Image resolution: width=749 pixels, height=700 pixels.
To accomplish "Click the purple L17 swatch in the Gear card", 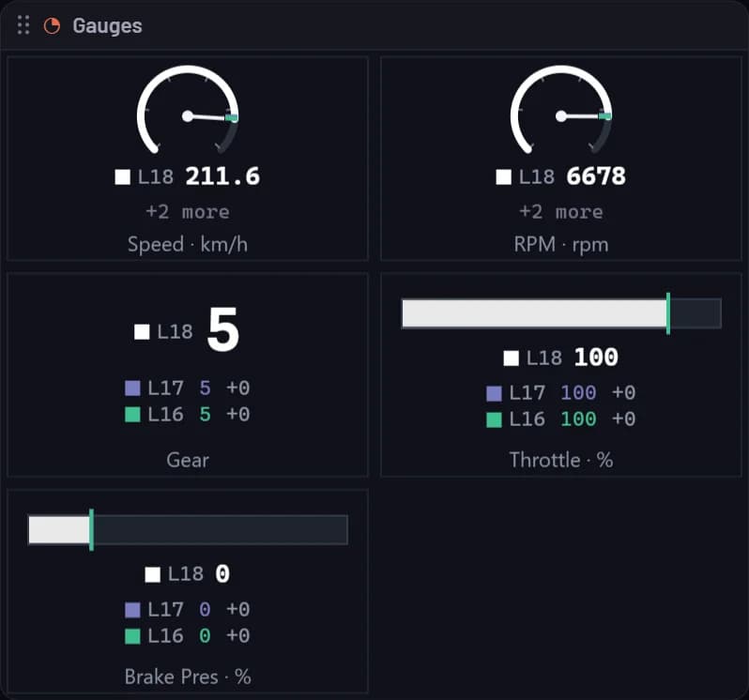I will pos(132,388).
